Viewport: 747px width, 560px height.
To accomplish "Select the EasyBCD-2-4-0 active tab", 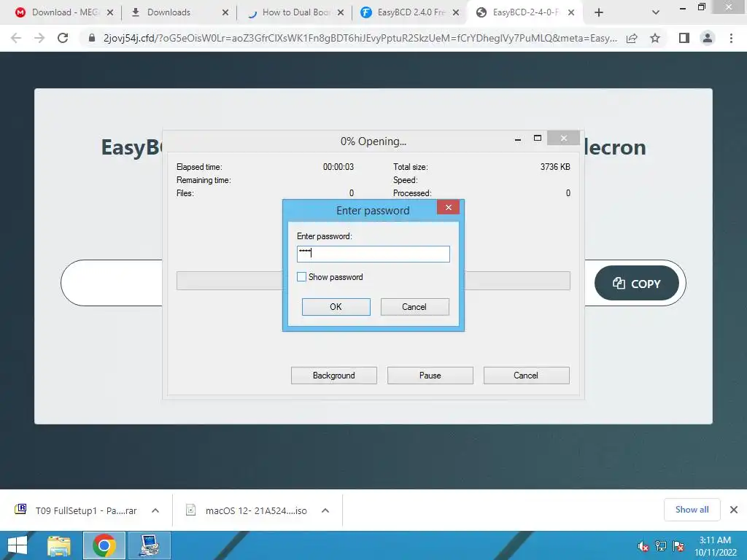I will pyautogui.click(x=526, y=12).
